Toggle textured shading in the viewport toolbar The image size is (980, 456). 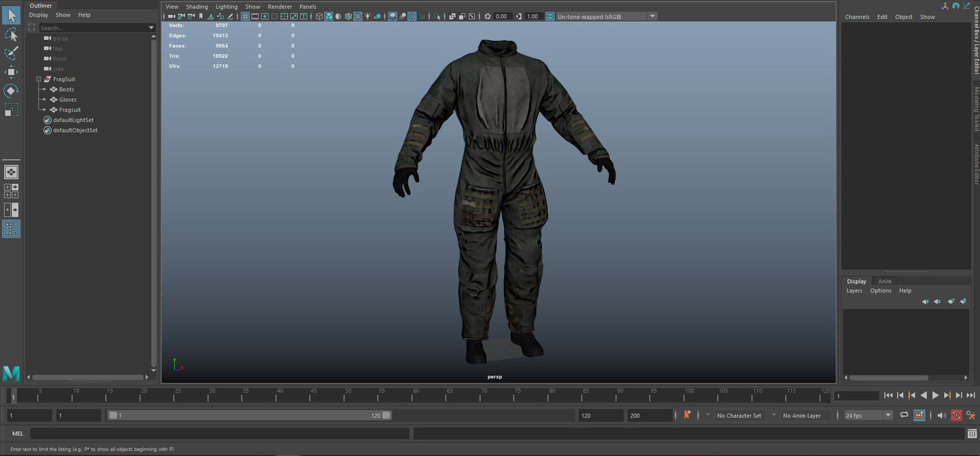coord(357,16)
